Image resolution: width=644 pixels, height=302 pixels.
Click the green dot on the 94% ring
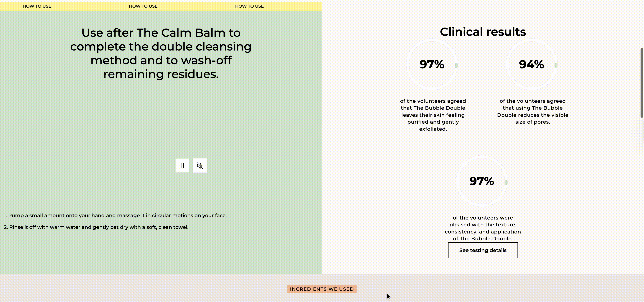(556, 65)
